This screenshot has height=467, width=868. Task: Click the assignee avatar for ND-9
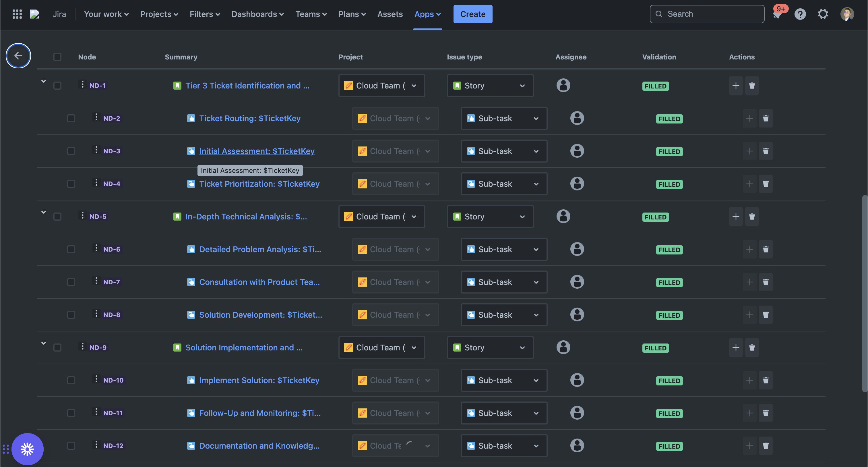coord(563,347)
